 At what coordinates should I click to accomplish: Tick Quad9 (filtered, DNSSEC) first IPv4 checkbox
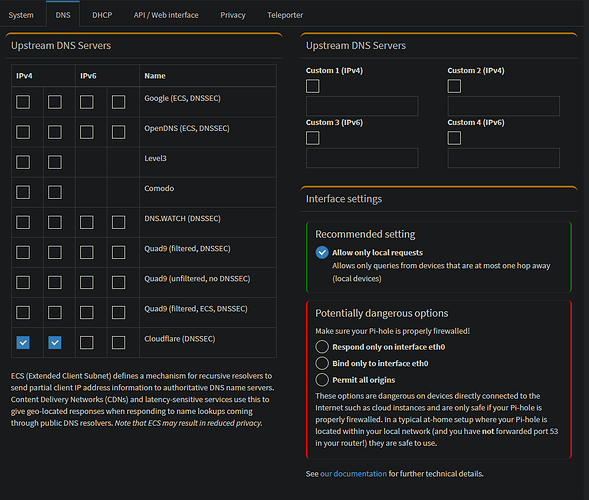point(23,252)
